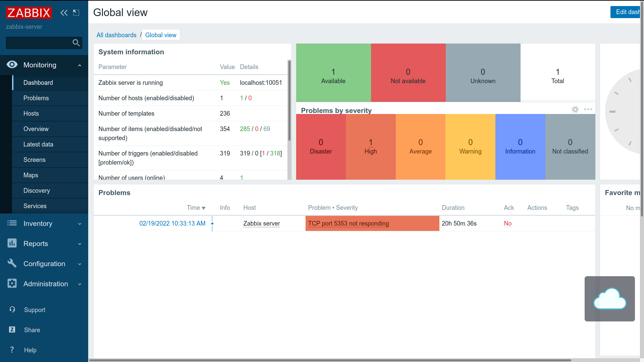
Task: Collapse the Monitoring menu section
Action: point(79,65)
